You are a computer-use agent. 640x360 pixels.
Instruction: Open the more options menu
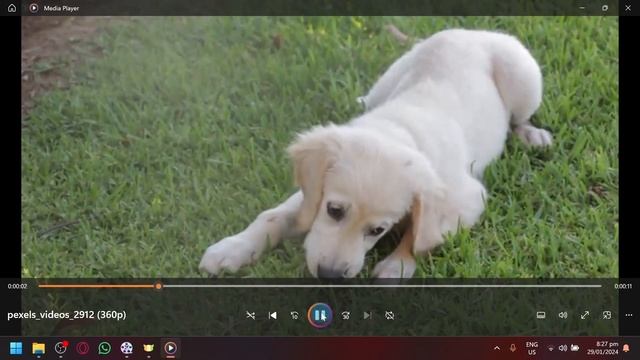point(629,315)
